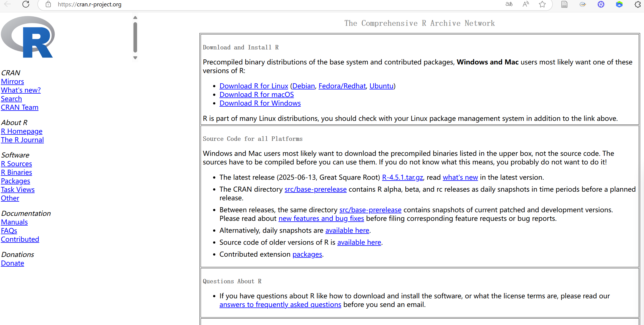Click Download R for macOS
Viewport: 644px width, 325px height.
tap(257, 94)
